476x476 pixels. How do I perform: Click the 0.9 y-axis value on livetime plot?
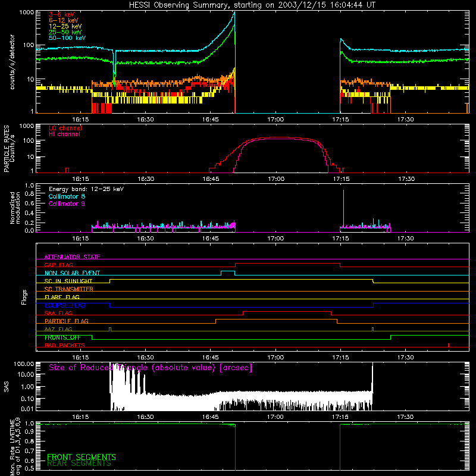tap(29, 432)
